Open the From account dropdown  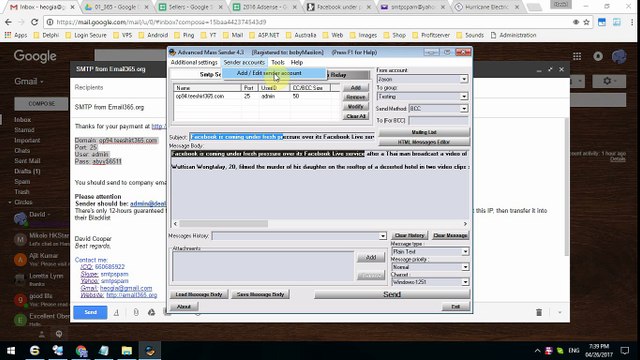point(464,79)
